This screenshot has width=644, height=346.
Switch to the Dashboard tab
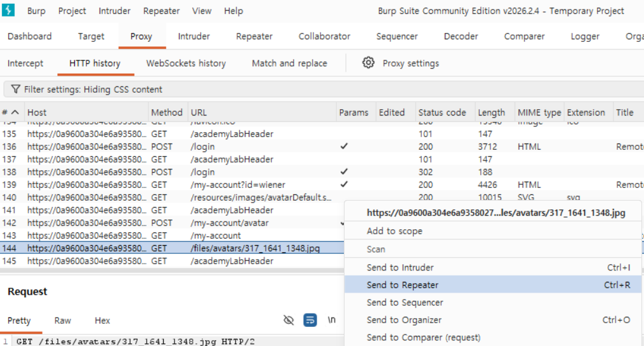tap(30, 36)
